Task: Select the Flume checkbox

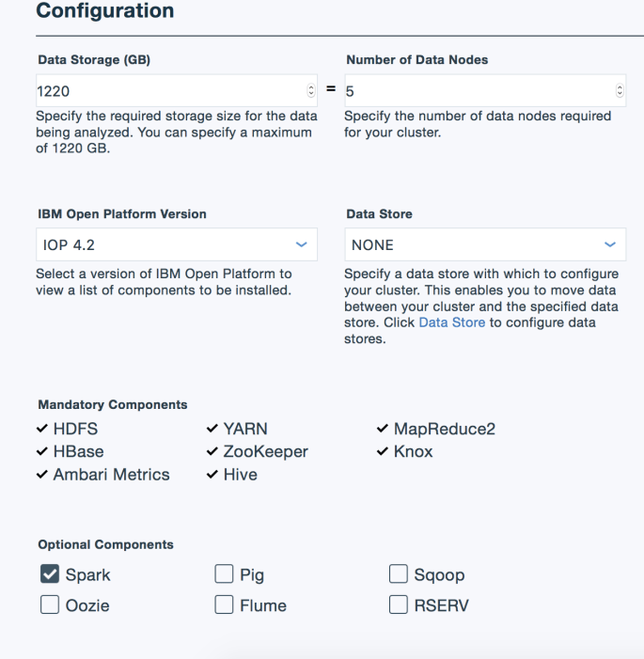Action: click(224, 604)
